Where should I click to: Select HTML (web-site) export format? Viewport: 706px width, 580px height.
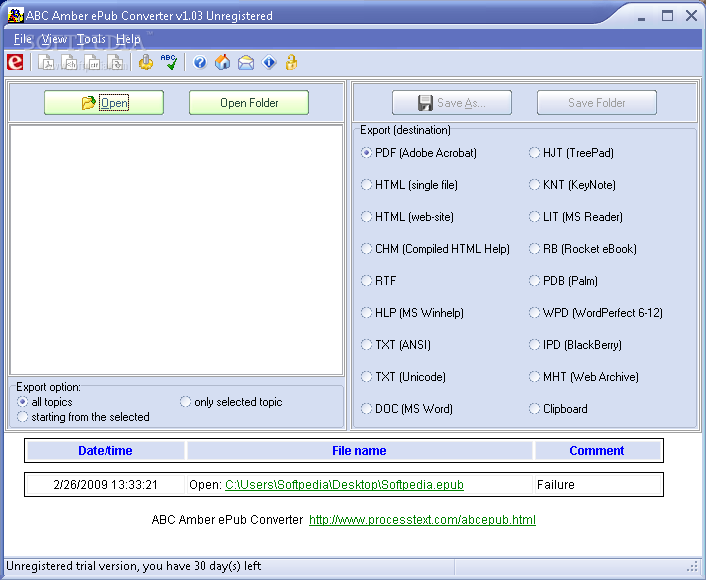point(407,217)
